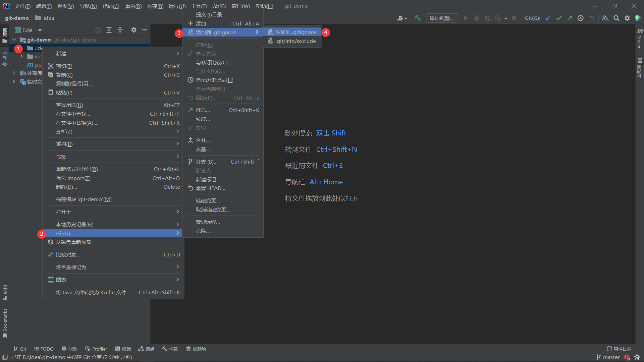Click the run with coverage icon
The image size is (644, 362).
tap(487, 18)
